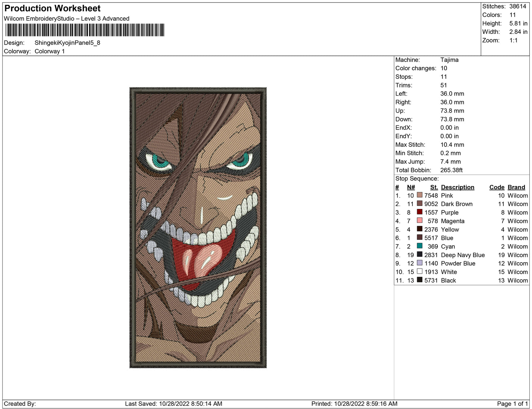Click the Purple thread swatch in stop 3
This screenshot has height=409, width=532.
(420, 212)
